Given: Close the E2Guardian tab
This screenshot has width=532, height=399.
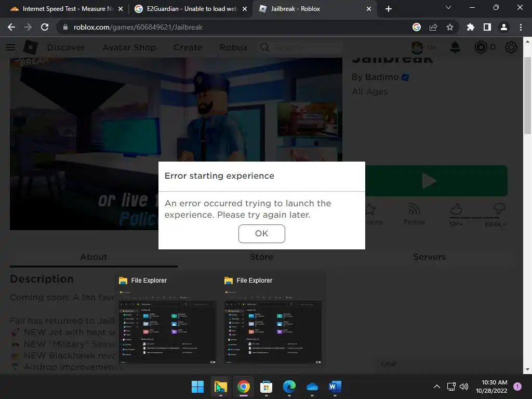Looking at the screenshot, I should [x=245, y=9].
